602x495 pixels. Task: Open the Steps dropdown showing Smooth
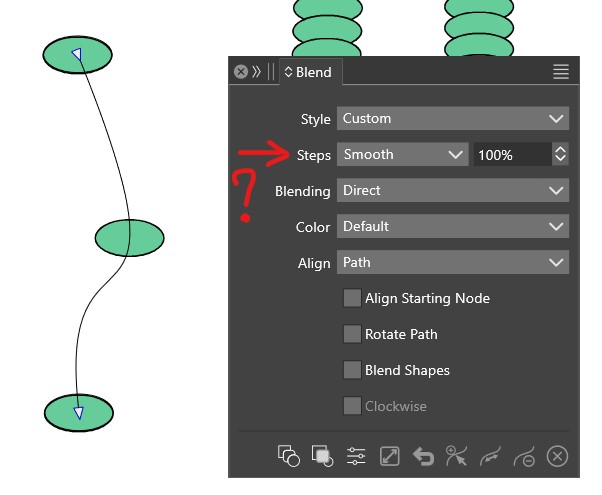pos(403,154)
